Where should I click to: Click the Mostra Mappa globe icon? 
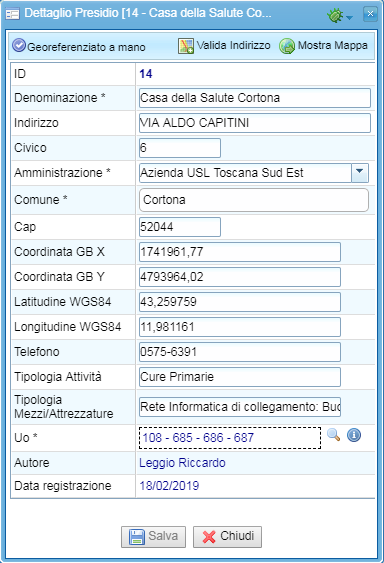pyautogui.click(x=287, y=46)
